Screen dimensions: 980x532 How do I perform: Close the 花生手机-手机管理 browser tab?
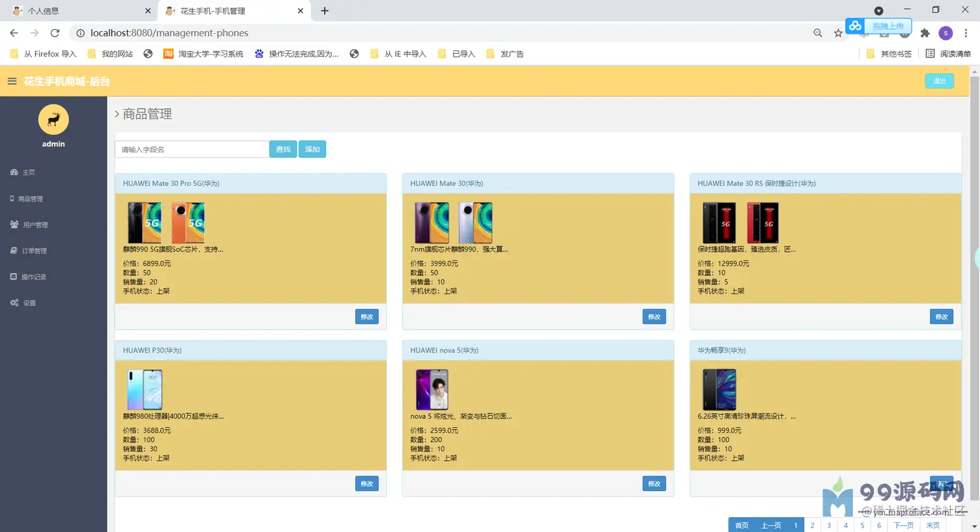pyautogui.click(x=301, y=11)
